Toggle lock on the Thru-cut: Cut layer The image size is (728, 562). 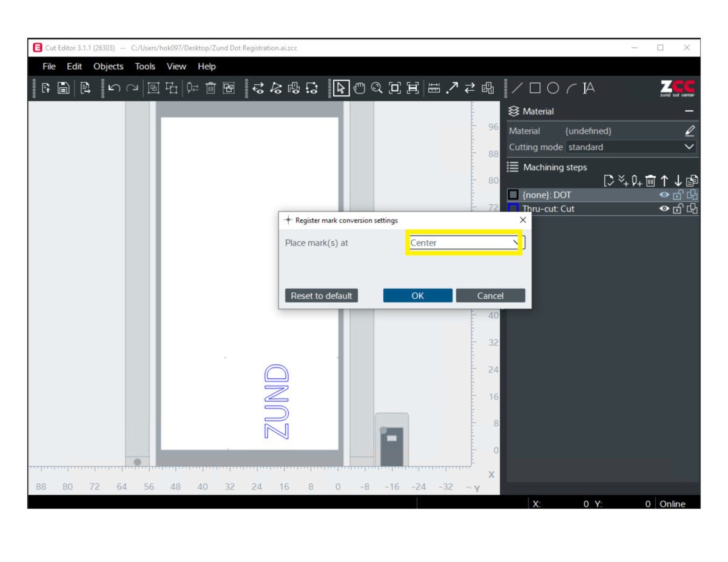pyautogui.click(x=678, y=209)
